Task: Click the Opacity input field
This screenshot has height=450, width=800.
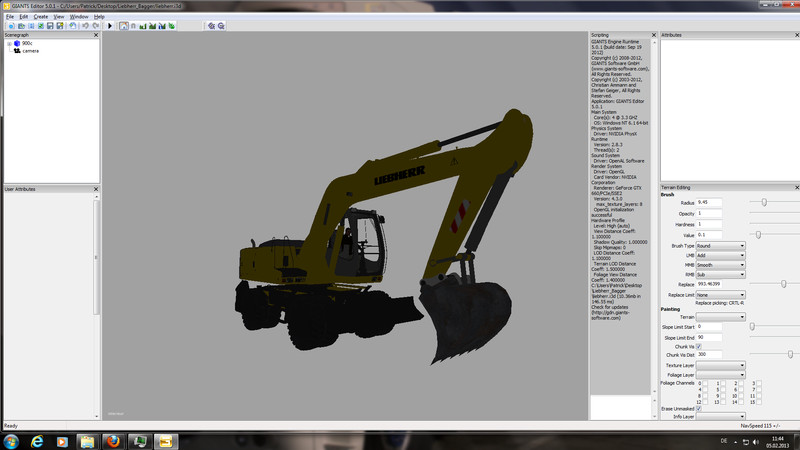Action: (x=709, y=213)
